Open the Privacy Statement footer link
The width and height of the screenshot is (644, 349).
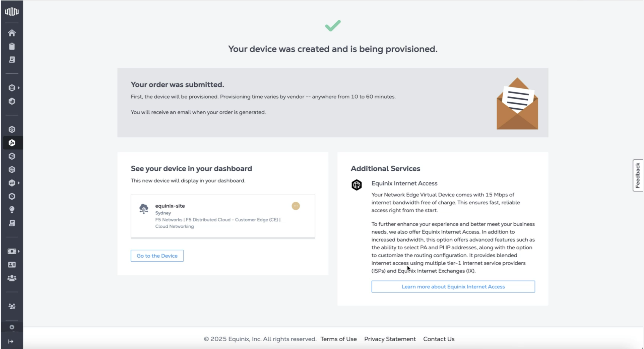point(390,339)
